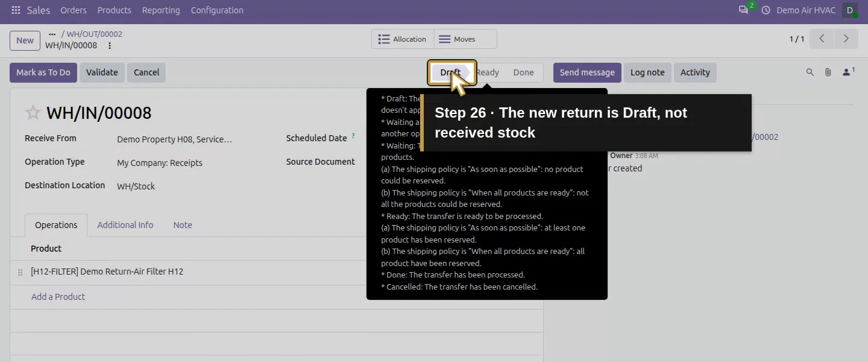Screen dimensions: 868x362
Task: Go to the previous record
Action: coord(822,39)
